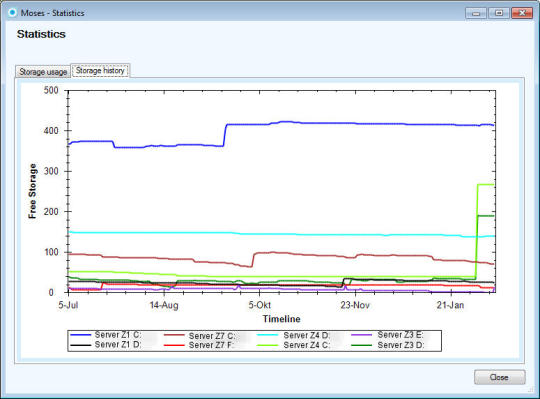Click the 200 value on vertical axis
Viewport: 540px width, 399px height.
(x=51, y=212)
